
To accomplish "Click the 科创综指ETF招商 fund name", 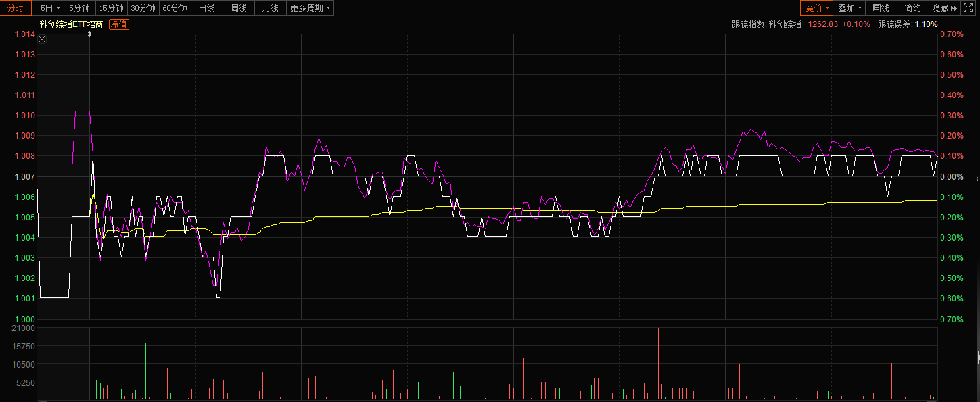I will coord(71,24).
